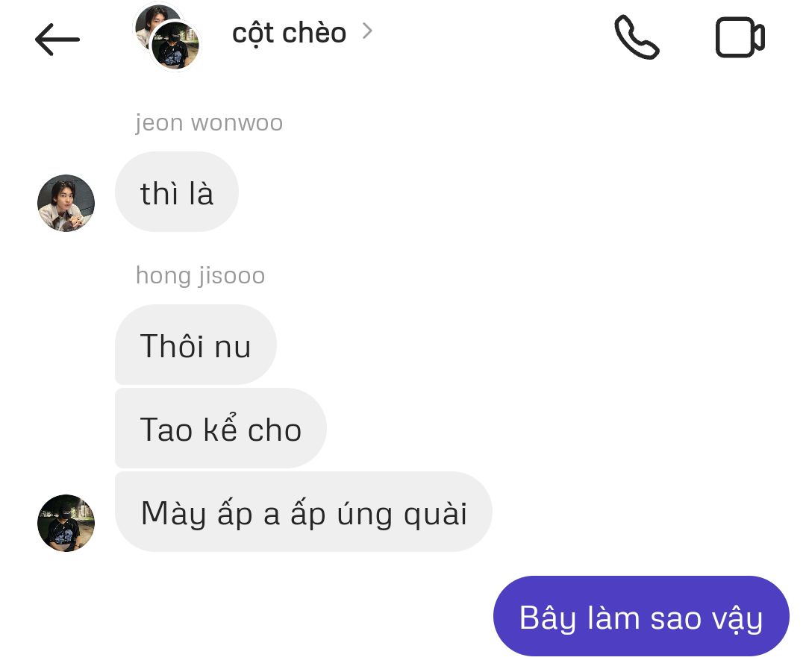
Task: Tap the Mày ấp a ấp úng quài bubble
Action: [304, 512]
